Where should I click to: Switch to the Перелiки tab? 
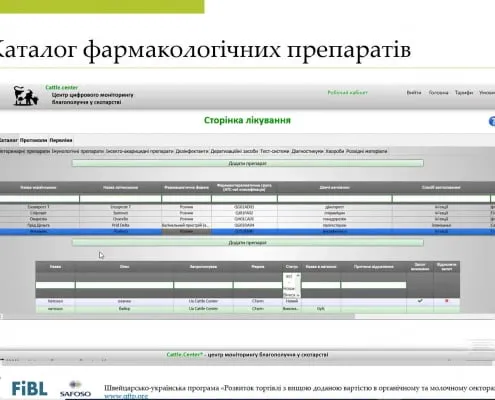click(x=61, y=140)
